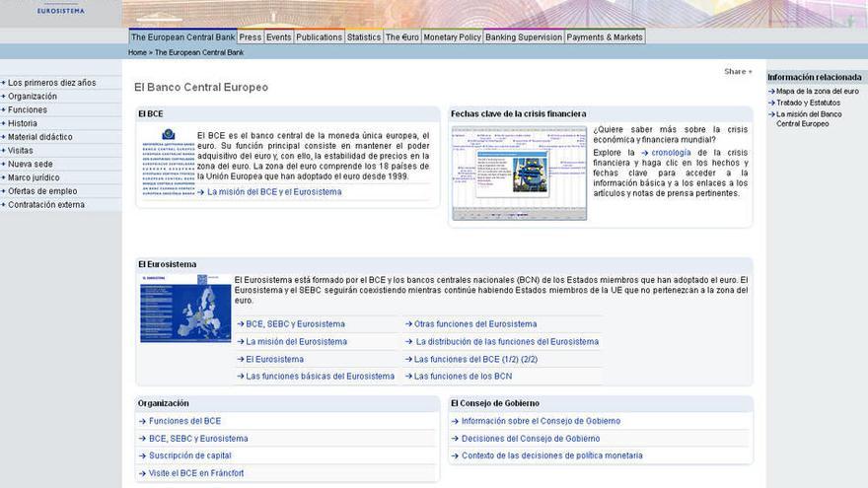868x488 pixels.
Task: Click the Eurosistema logo in header
Action: click(60, 10)
